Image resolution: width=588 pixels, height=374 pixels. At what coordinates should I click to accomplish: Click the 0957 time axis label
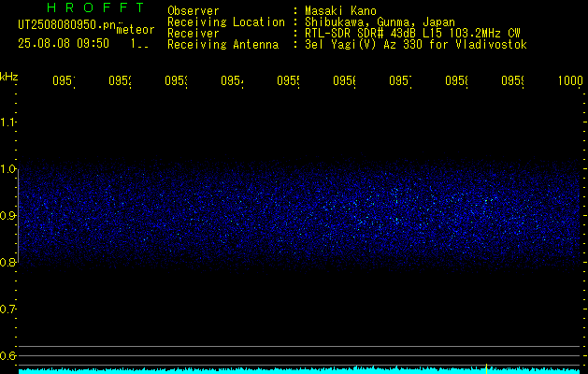[400, 80]
